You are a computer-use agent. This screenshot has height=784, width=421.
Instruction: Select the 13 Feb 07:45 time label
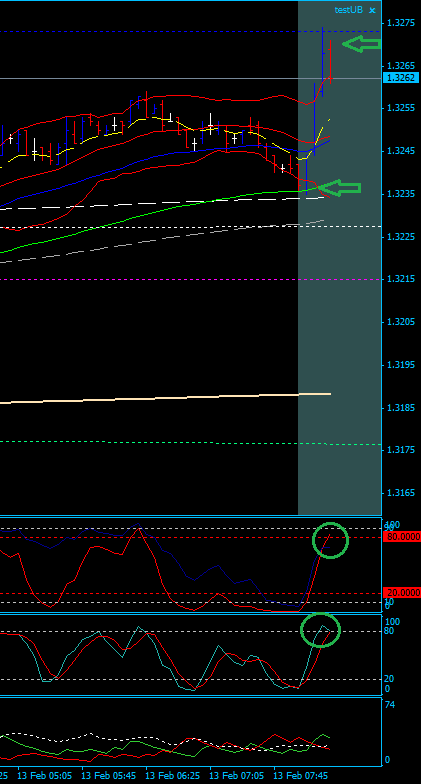point(300,776)
